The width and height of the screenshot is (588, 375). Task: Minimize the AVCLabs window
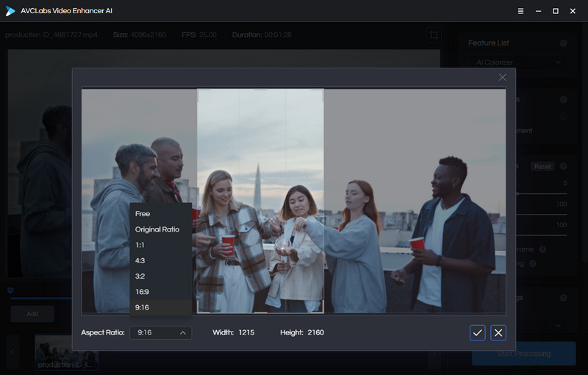[x=538, y=11]
